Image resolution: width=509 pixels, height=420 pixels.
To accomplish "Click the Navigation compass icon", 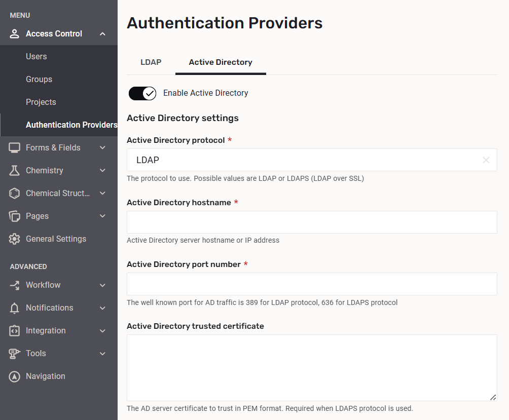I will (x=15, y=376).
